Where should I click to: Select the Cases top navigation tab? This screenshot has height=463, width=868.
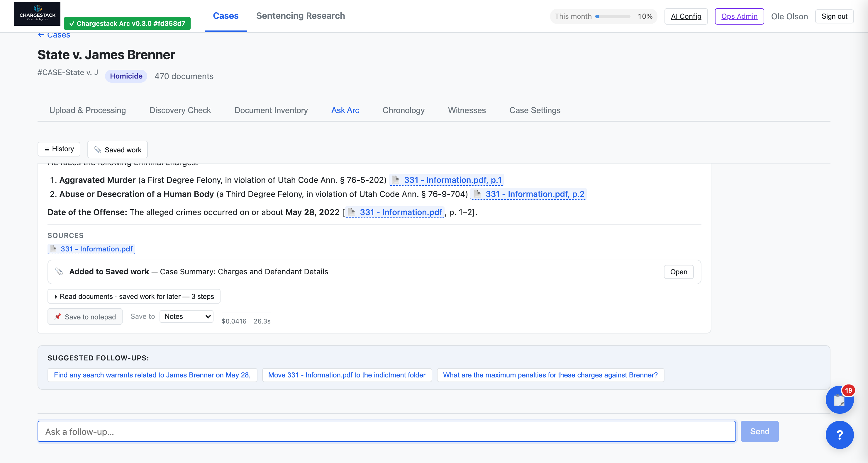pyautogui.click(x=226, y=16)
